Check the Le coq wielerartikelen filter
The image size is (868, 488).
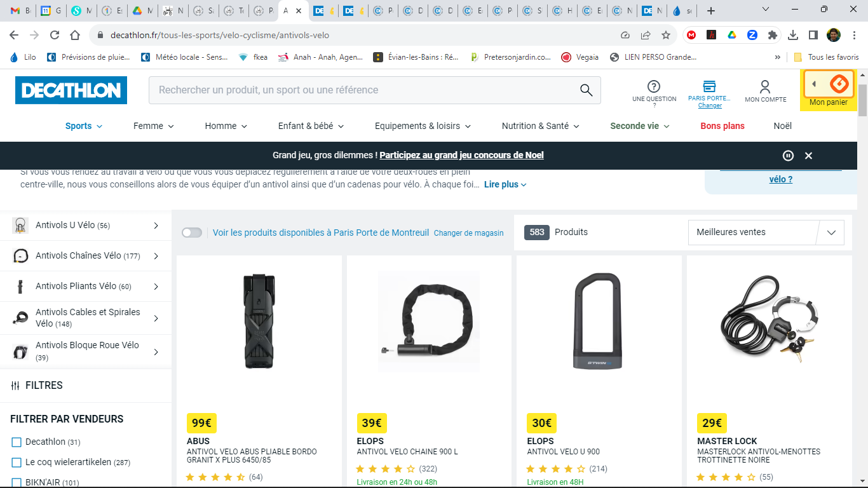pos(17,463)
